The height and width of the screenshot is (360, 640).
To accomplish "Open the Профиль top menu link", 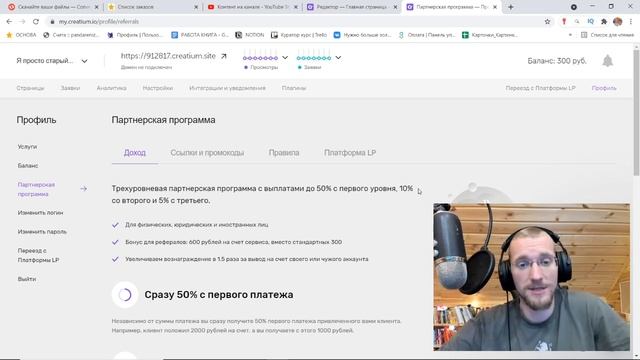I will tap(604, 88).
